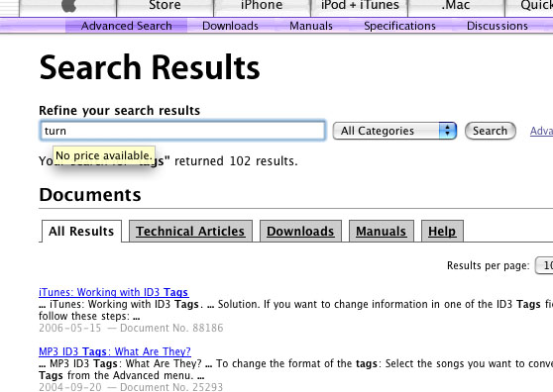Screen dimensions: 553x392
Task: Go to Downloads in the purple bar
Action: (230, 26)
